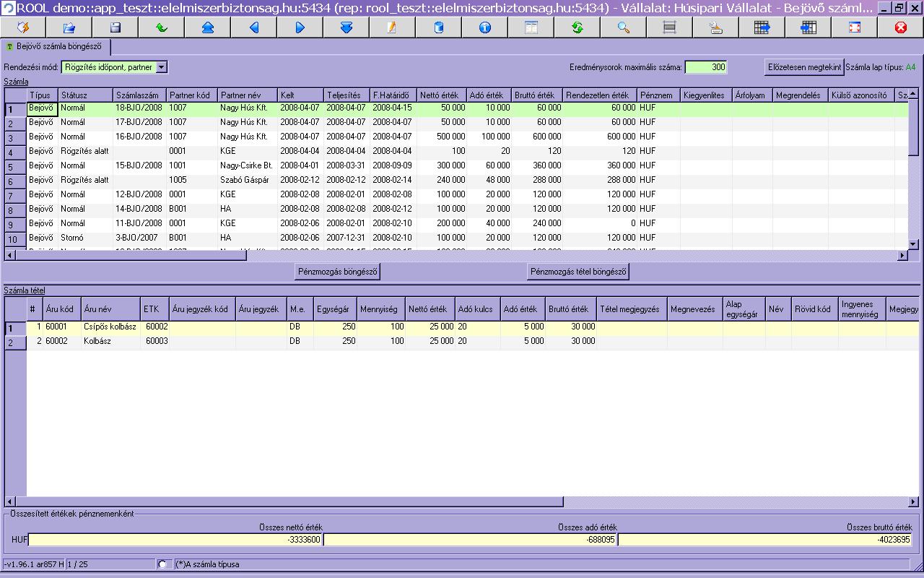Image resolution: width=924 pixels, height=578 pixels.
Task: Click item table horizontal scrollbar right arrow
Action: coord(913,501)
